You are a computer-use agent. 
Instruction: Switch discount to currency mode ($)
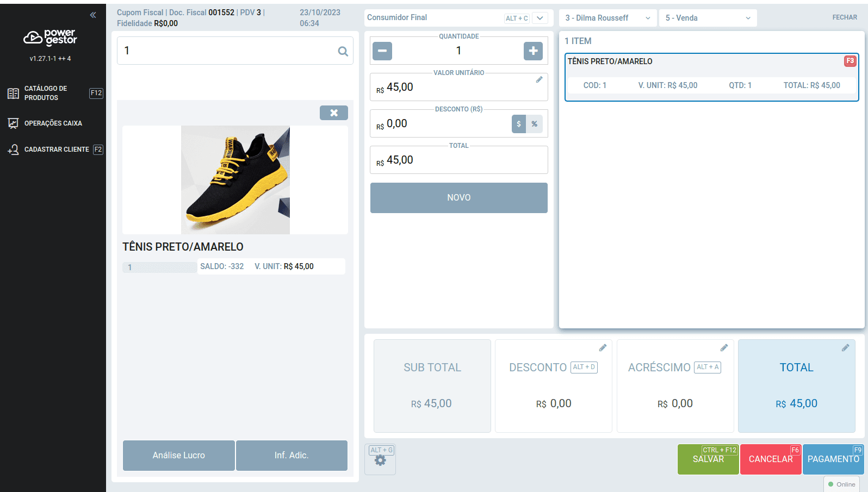tap(519, 124)
